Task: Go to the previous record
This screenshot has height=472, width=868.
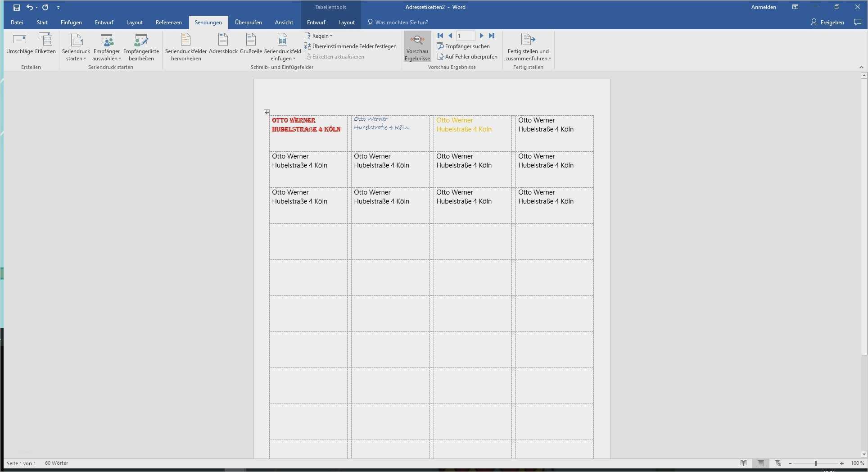Action: tap(450, 36)
